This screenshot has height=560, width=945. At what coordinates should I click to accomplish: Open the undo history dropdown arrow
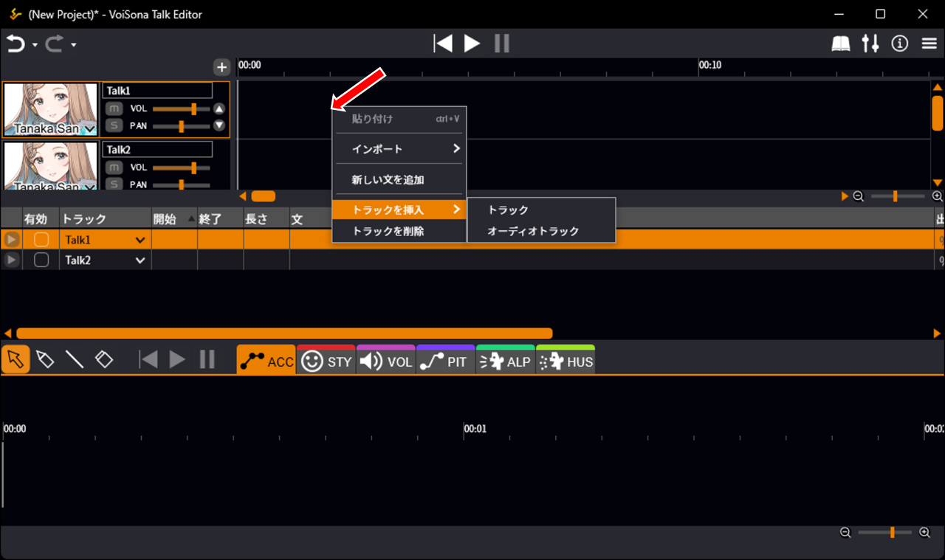coord(35,46)
